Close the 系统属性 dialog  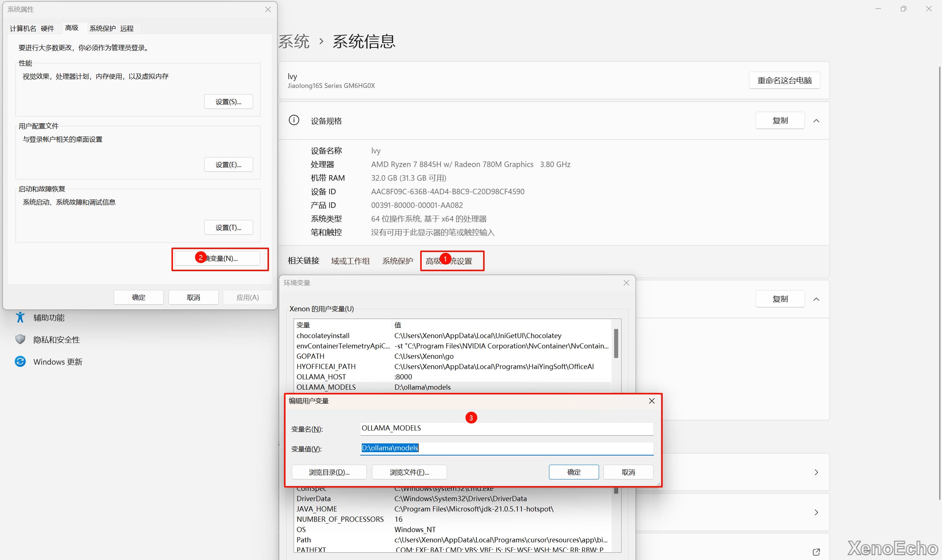point(268,10)
